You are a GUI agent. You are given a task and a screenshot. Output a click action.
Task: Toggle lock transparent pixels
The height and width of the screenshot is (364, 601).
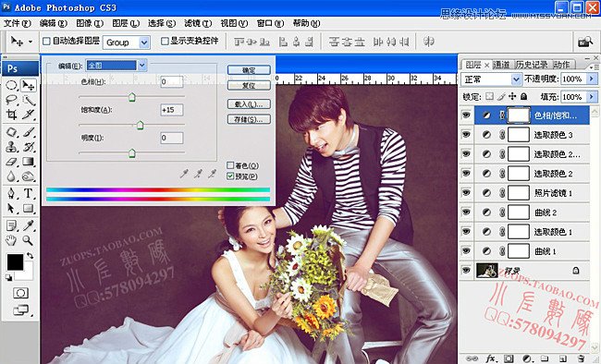pos(489,97)
